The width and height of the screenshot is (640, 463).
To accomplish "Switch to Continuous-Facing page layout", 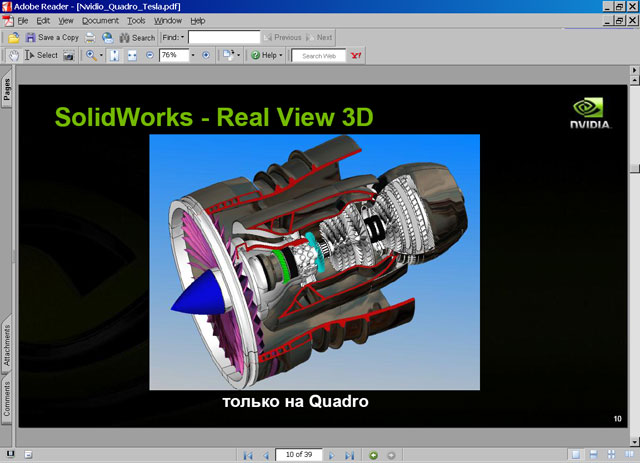I will coord(611,455).
